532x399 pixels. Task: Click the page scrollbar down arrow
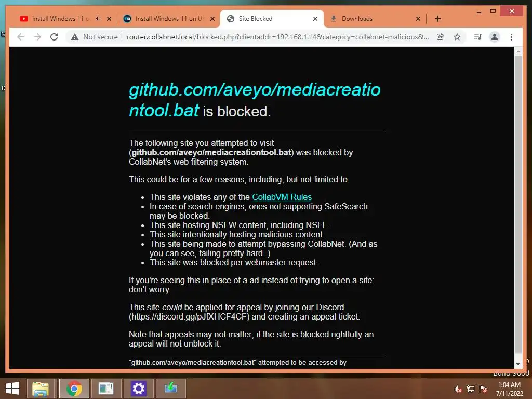(518, 364)
